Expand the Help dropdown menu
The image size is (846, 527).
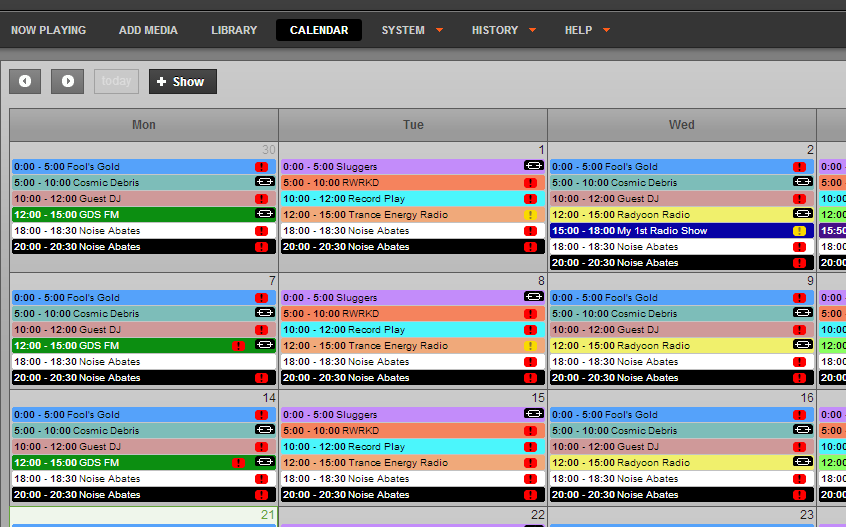point(587,30)
